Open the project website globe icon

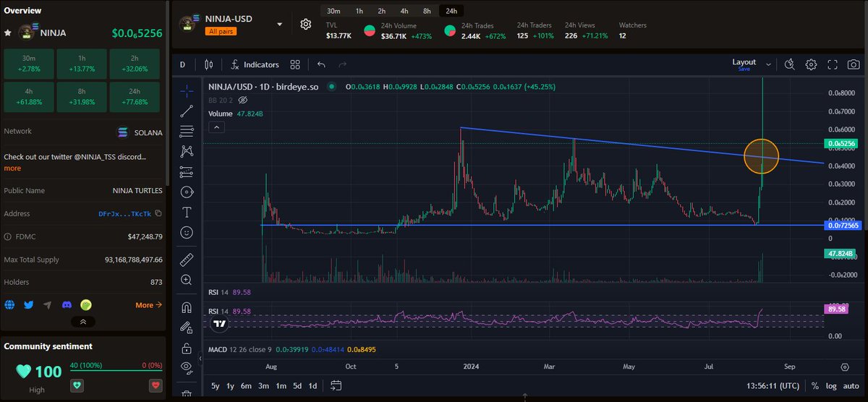click(x=9, y=305)
